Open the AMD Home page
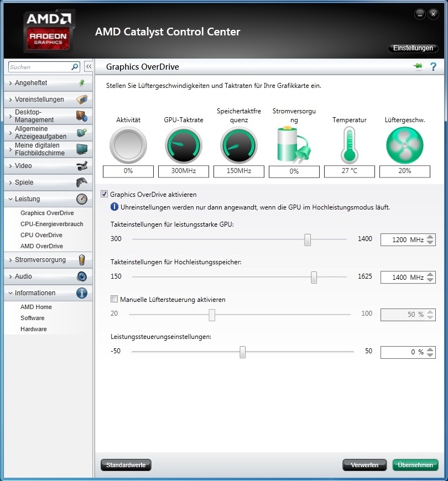This screenshot has width=448, height=481. click(36, 307)
